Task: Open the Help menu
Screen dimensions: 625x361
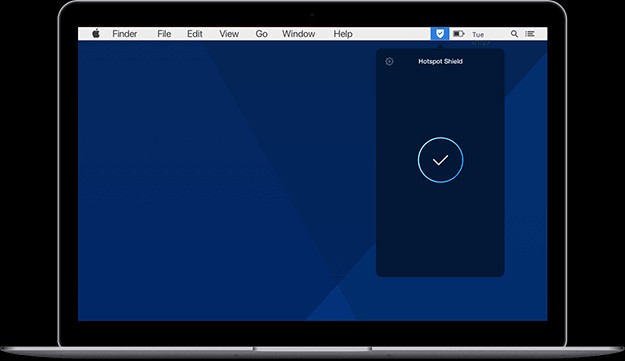Action: coord(343,34)
